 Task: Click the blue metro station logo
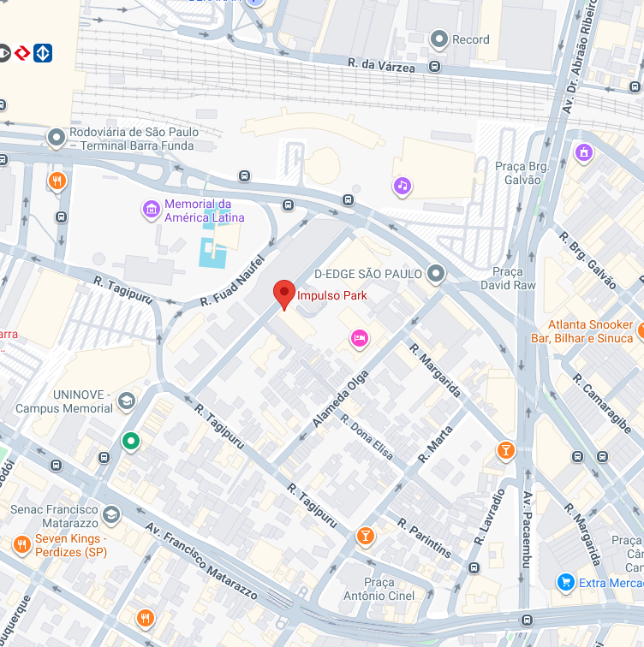pos(43,53)
